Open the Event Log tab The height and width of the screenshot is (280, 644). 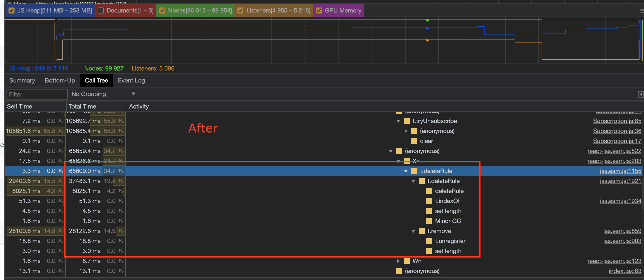tap(131, 80)
